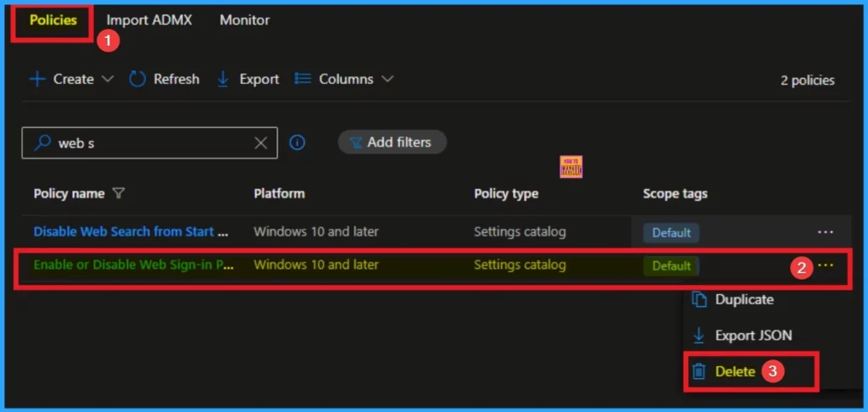Sort by the Policy name column header
The image size is (868, 412).
coord(70,194)
